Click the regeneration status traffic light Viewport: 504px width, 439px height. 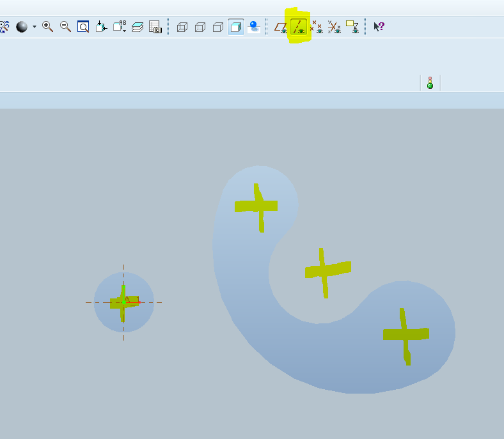[430, 82]
